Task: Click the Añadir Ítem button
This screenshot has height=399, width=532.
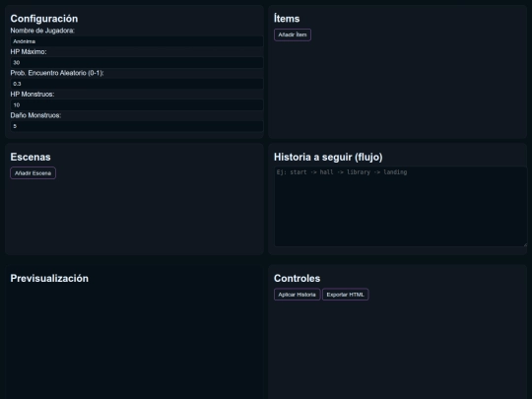Action: (293, 34)
